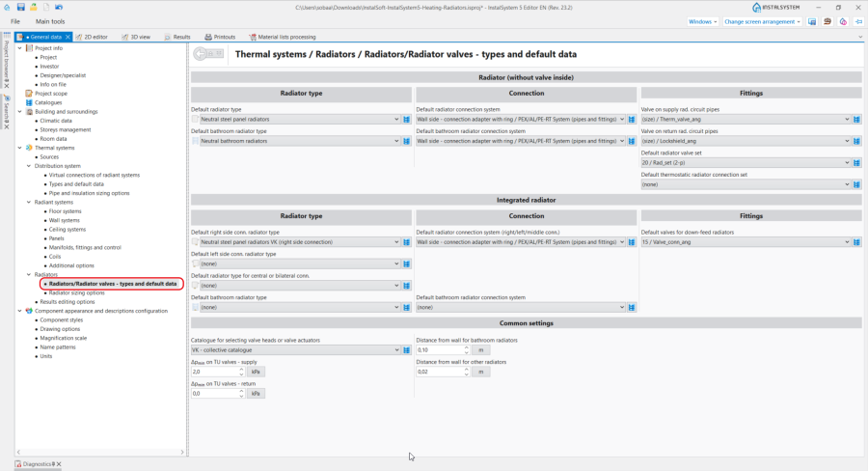Open catalogue button beside Rad_set (2-p)
This screenshot has height=471, width=868.
pos(857,163)
